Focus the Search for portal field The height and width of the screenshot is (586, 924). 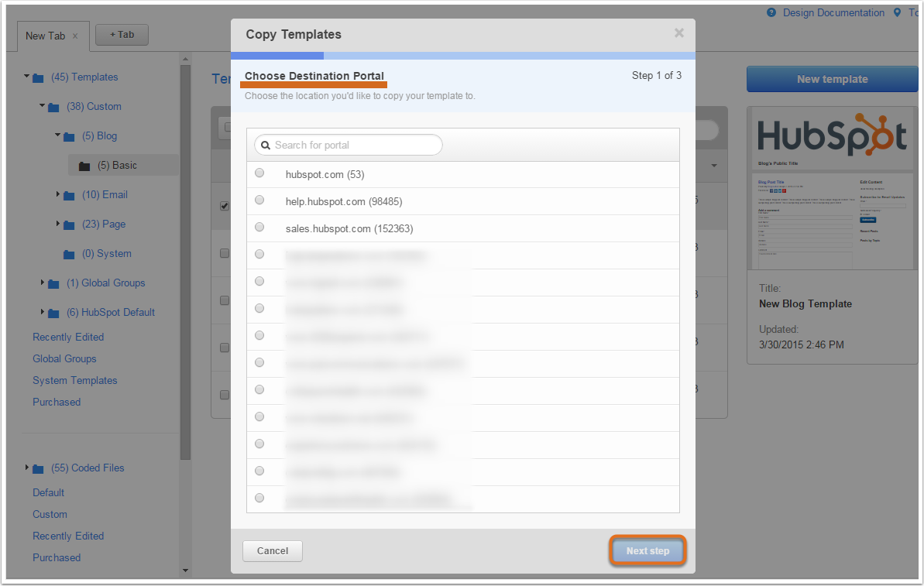(x=349, y=145)
